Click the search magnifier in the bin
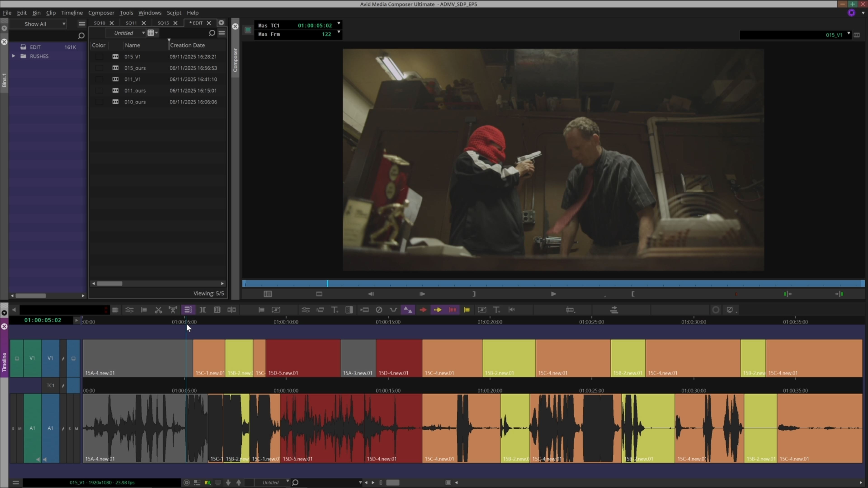 (212, 33)
